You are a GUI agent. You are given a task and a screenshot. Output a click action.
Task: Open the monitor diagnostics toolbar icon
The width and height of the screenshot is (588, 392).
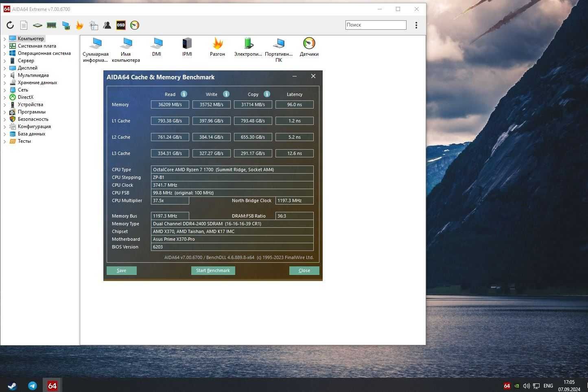[x=66, y=25]
